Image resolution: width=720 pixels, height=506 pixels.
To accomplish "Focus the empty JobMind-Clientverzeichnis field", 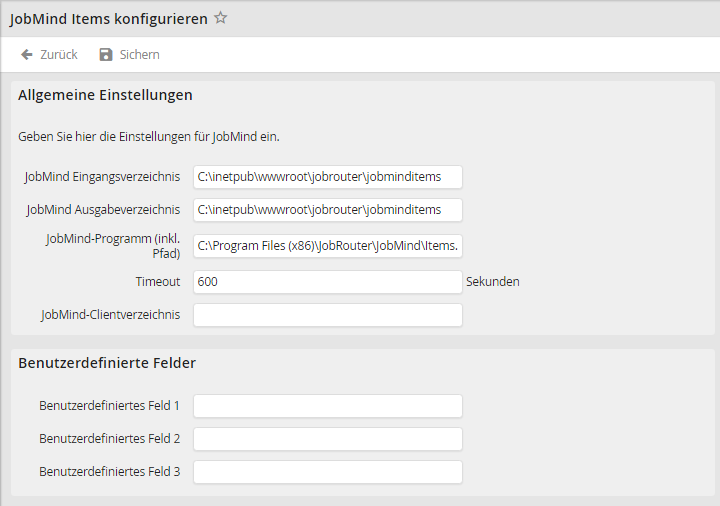I will [327, 315].
